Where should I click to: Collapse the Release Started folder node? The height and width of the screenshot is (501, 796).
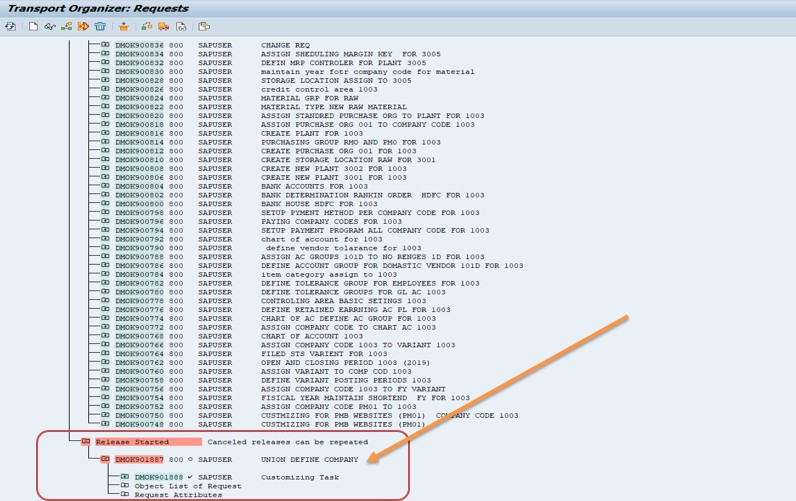(x=86, y=442)
